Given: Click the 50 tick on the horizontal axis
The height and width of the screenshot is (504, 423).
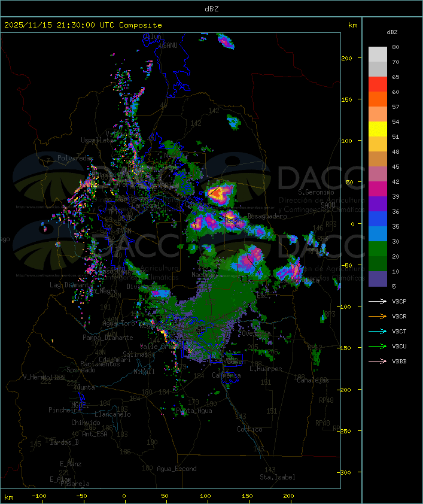Looking at the screenshot, I should tap(165, 496).
